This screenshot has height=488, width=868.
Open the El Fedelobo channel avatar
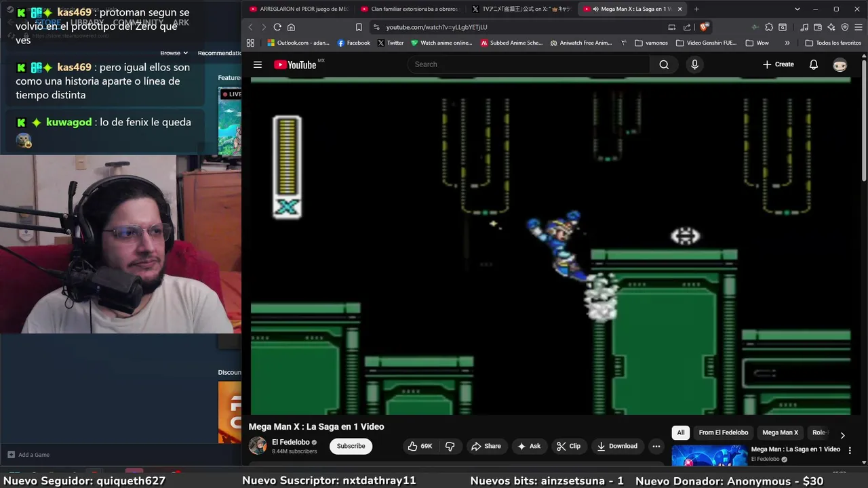click(258, 446)
